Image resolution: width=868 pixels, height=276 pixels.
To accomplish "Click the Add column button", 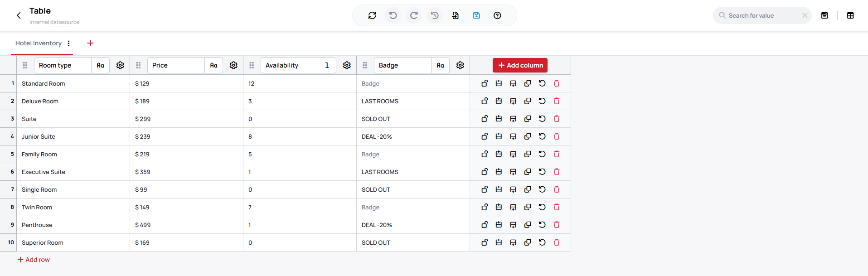I will (520, 65).
